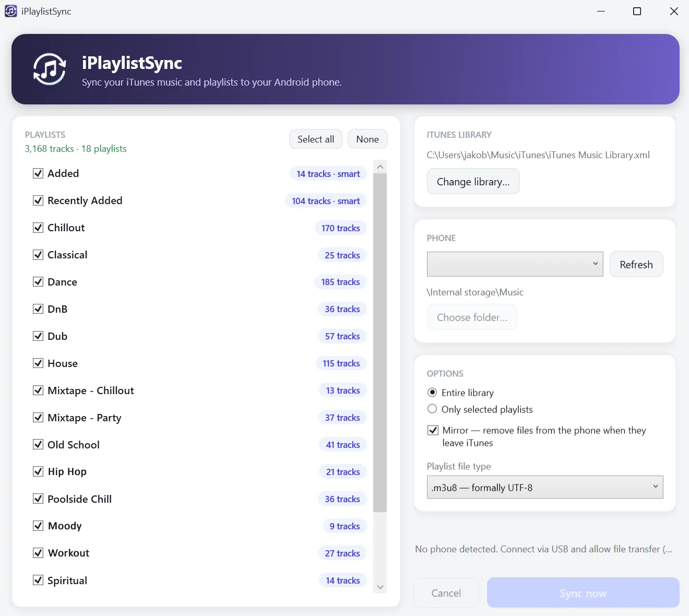The image size is (689, 616).
Task: Click the '21 tracks' badge for Hip Hop
Action: pos(343,472)
